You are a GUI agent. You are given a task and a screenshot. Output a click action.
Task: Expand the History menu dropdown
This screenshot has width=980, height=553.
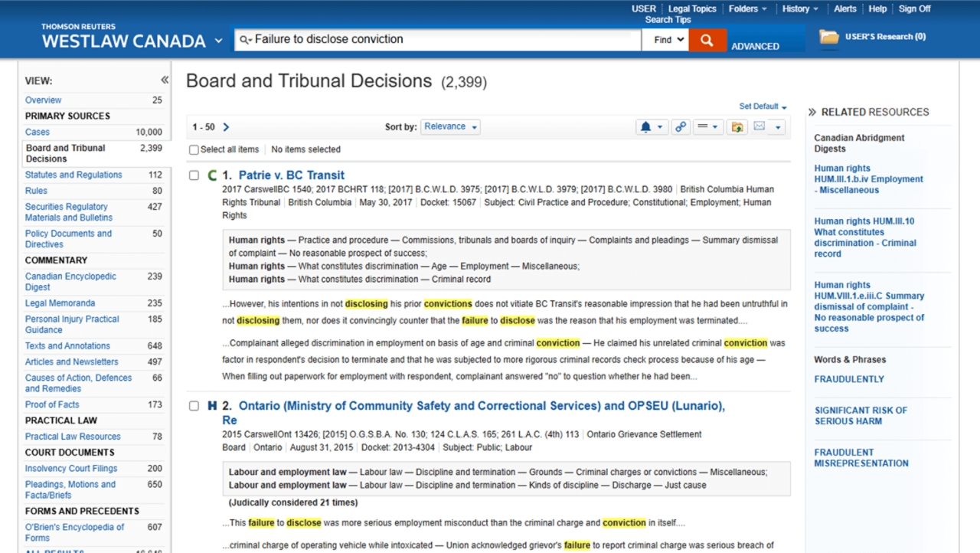pos(799,8)
